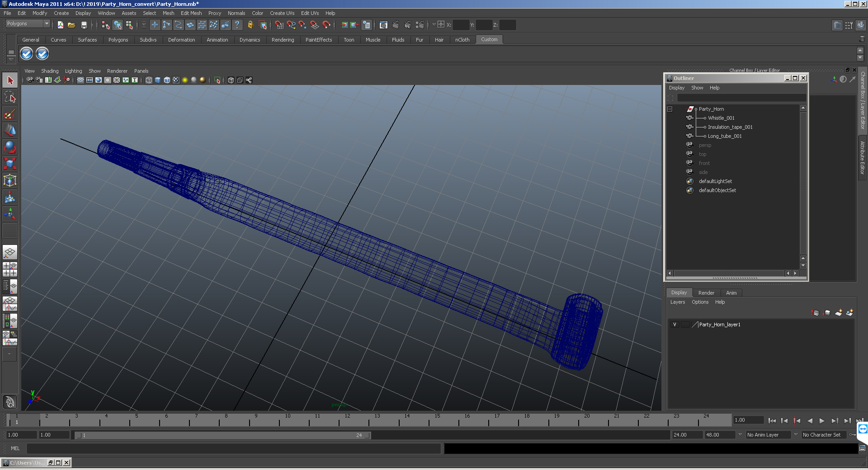Viewport: 868px width, 470px height.
Task: Click the MEL command input field
Action: (x=233, y=448)
